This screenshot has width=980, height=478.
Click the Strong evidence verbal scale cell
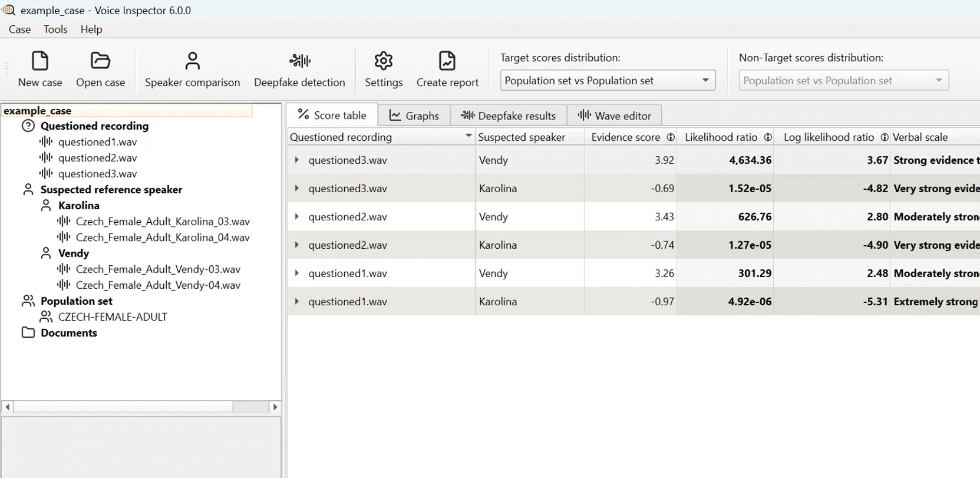click(x=935, y=160)
